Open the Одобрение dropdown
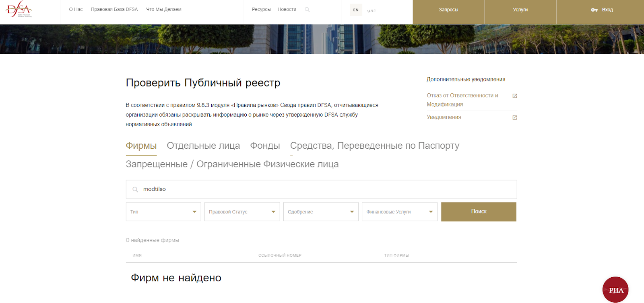644x303 pixels. pos(321,212)
